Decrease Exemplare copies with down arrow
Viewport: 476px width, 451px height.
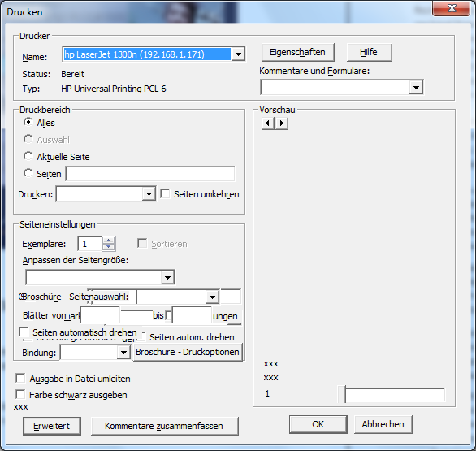[108, 247]
